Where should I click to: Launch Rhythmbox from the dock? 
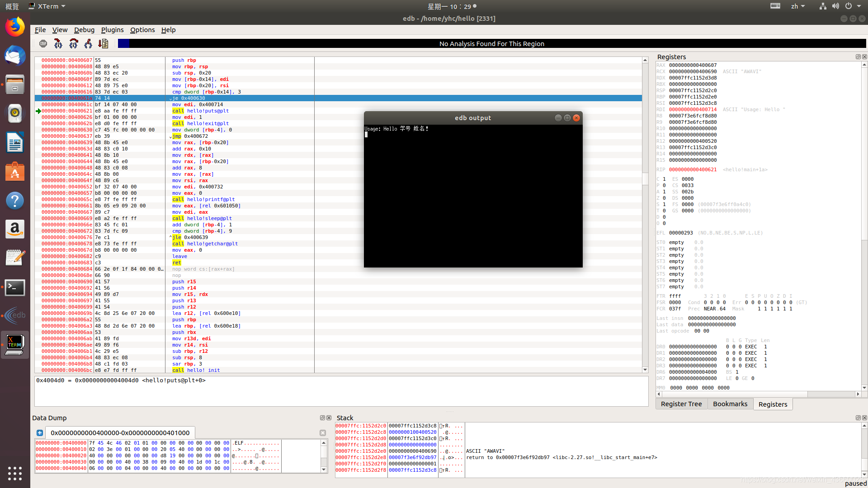pyautogui.click(x=15, y=113)
